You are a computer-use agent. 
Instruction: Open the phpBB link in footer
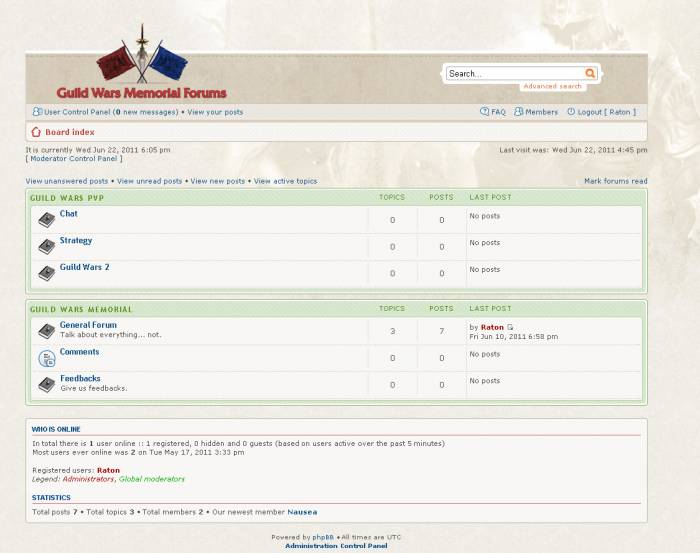point(323,537)
